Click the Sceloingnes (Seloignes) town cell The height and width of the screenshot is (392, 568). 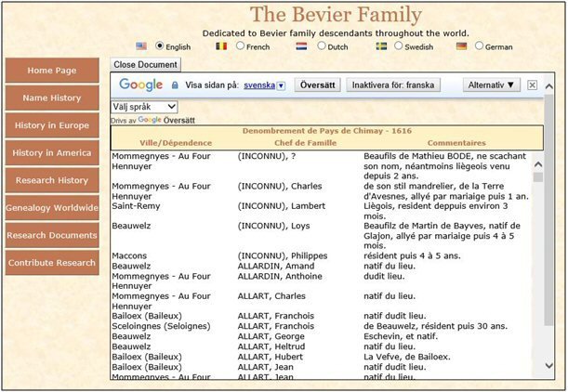[161, 326]
